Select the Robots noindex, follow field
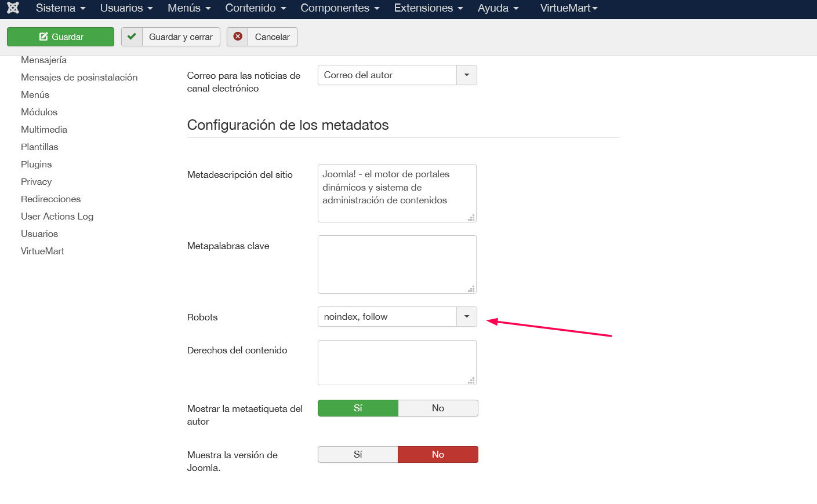 pos(397,316)
